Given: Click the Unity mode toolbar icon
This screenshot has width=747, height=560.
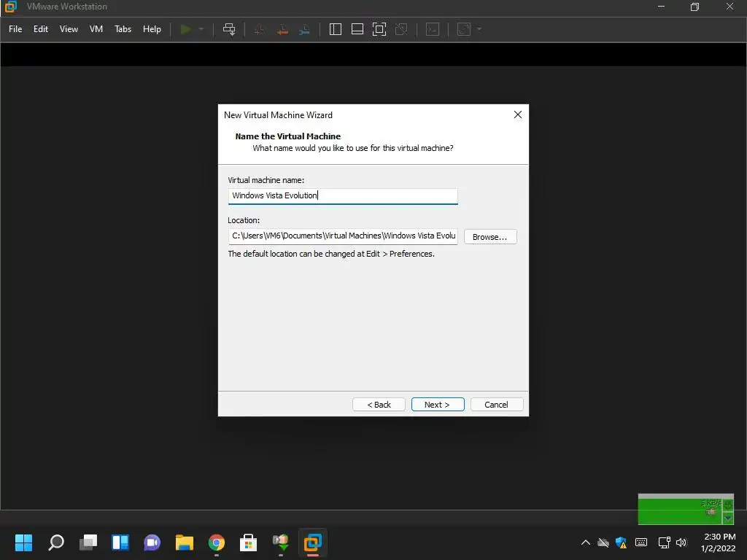Looking at the screenshot, I should [x=402, y=29].
